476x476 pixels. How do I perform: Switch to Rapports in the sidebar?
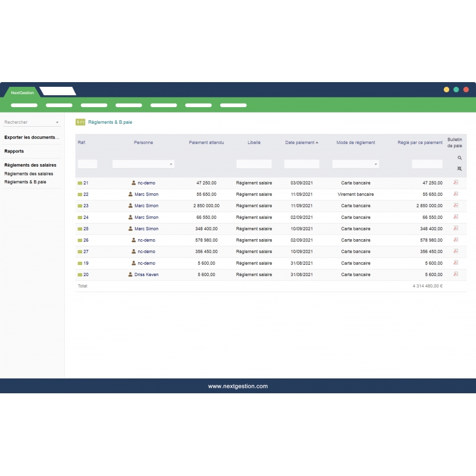[x=13, y=151]
